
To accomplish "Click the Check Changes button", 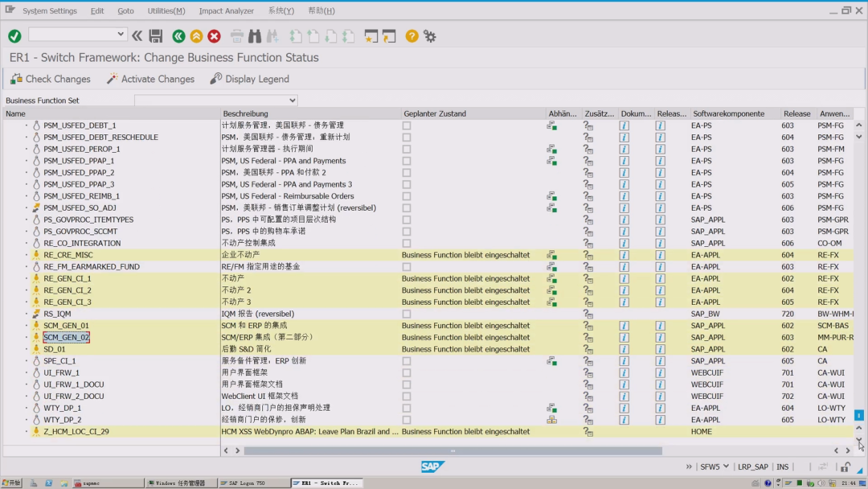I will coord(51,79).
